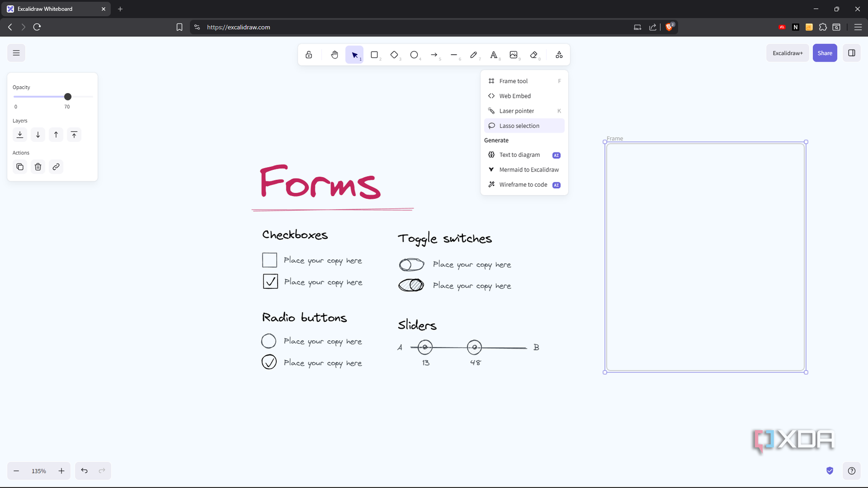
Task: Send selected element to back
Action: point(20,135)
